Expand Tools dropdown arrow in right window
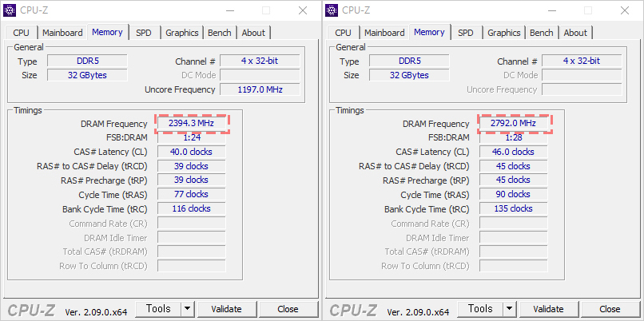Image resolution: width=644 pixels, height=321 pixels. pyautogui.click(x=509, y=309)
